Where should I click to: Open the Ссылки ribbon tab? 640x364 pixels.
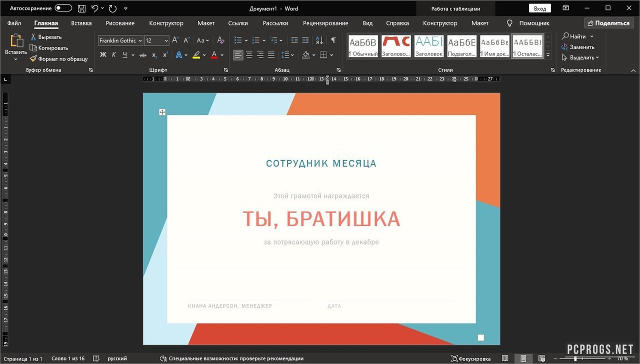coord(238,23)
